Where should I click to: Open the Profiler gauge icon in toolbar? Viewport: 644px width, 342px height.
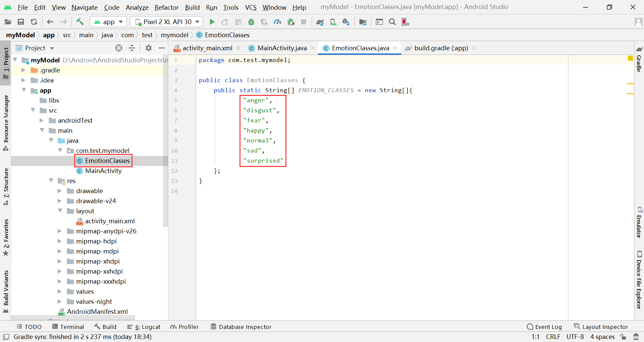tap(277, 22)
